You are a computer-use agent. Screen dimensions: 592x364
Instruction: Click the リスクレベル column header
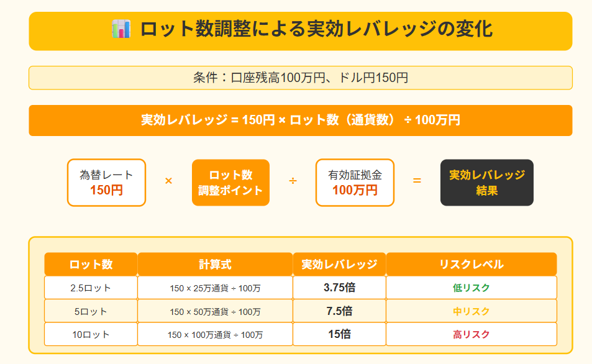pyautogui.click(x=471, y=265)
